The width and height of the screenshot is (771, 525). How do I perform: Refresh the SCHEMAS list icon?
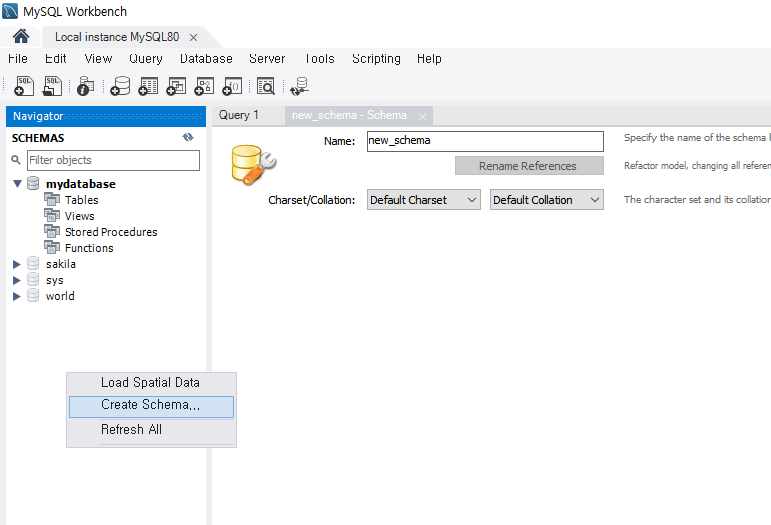[188, 137]
